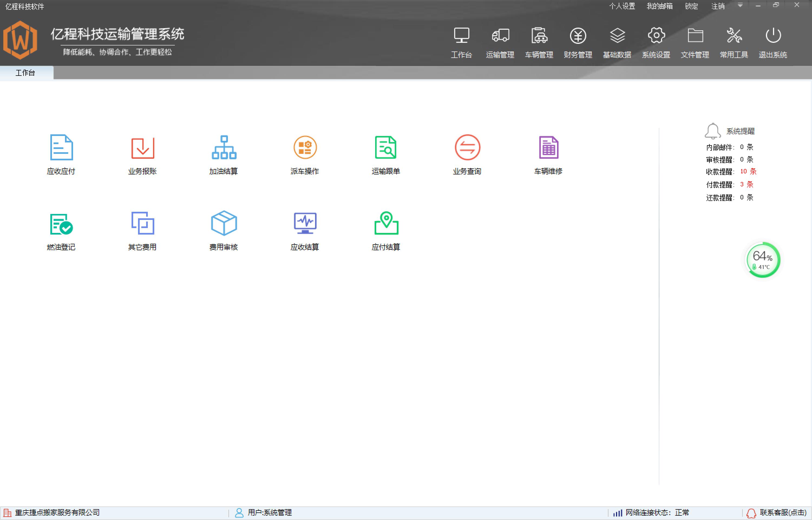Open 运输跟单 (Transport Tracking)
The width and height of the screenshot is (812, 520).
pos(386,154)
